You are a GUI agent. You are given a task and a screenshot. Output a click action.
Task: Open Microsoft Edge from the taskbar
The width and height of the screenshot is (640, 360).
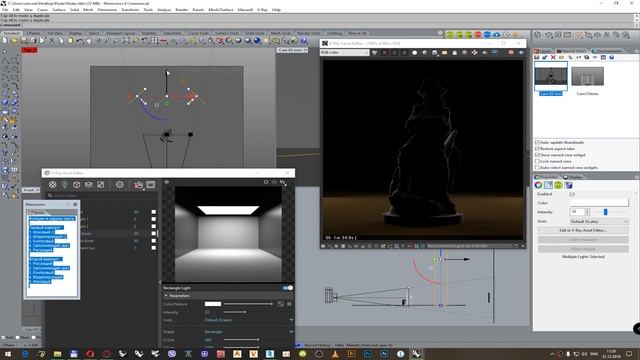[x=25, y=354]
